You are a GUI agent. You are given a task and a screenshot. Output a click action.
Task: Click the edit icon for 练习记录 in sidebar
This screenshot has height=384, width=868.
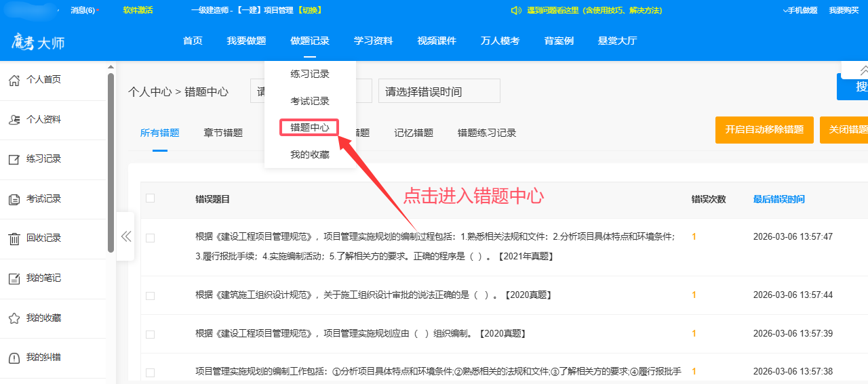[14, 160]
